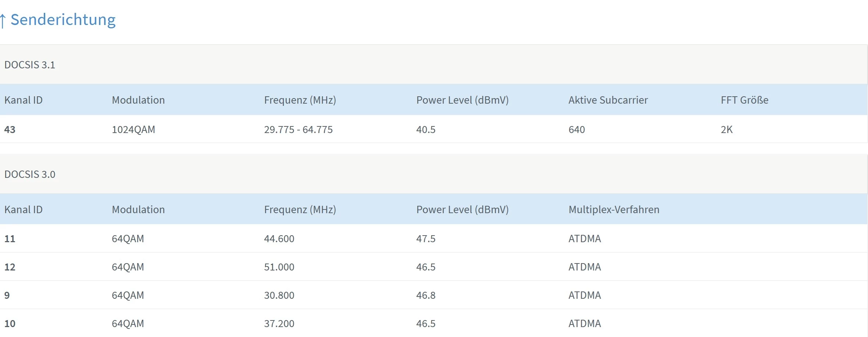Click frequency value 51.000
The image size is (868, 337).
click(279, 267)
